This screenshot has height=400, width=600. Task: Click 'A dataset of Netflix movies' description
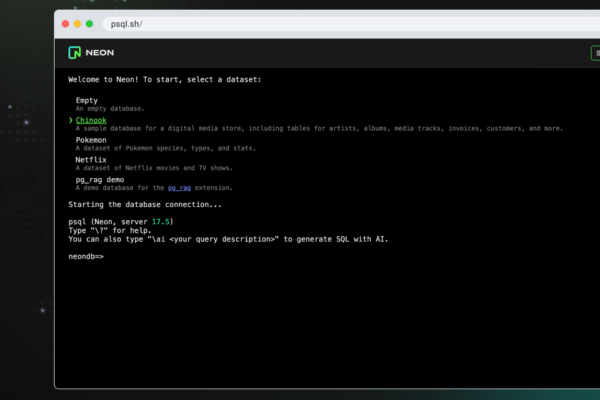click(x=154, y=168)
